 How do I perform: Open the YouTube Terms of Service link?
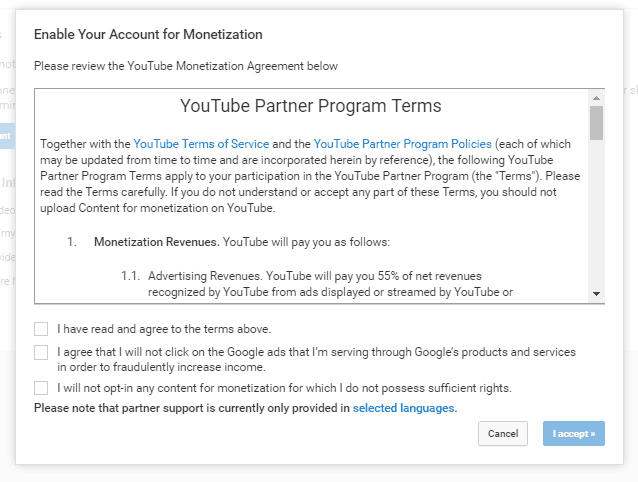click(x=201, y=144)
